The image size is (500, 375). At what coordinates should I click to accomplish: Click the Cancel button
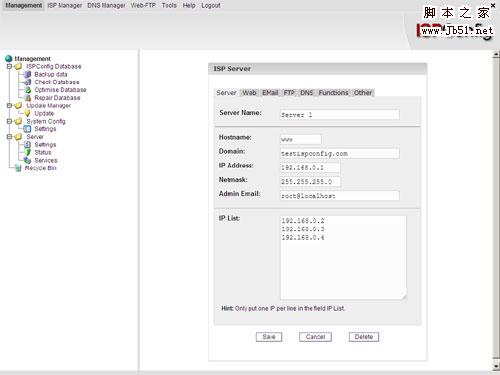[x=315, y=337]
